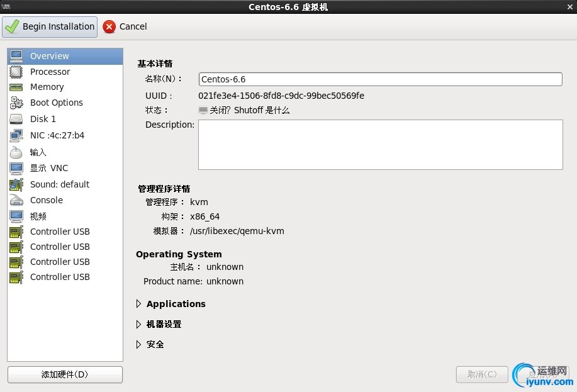Click the UUID value 021fe3e4-1506-8fd8-c9dc-99bec50569fe
Screen dimensions: 577x392
point(281,96)
